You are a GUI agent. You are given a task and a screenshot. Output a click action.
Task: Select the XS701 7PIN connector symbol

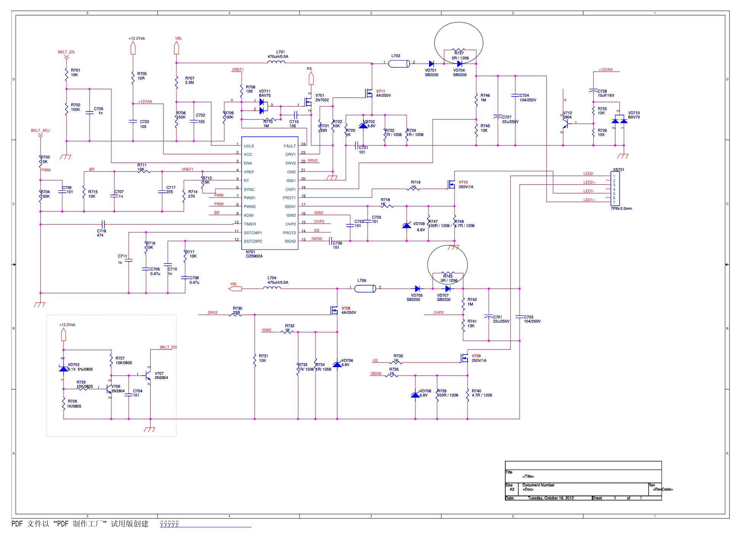pos(615,189)
